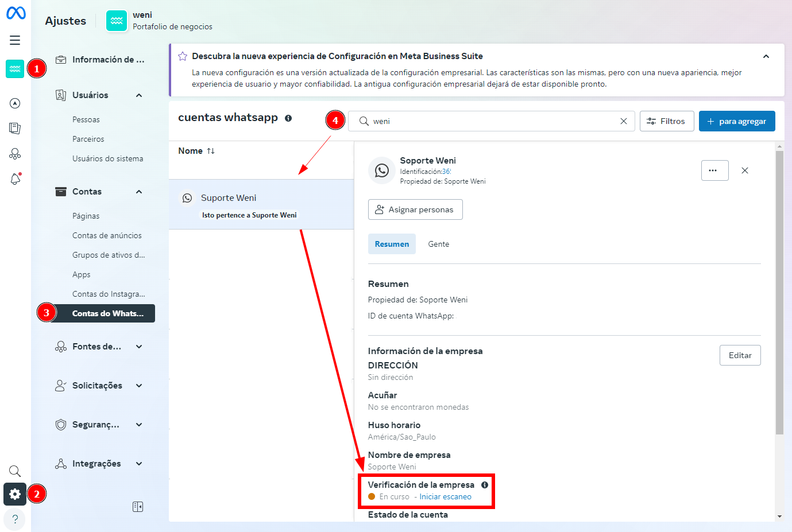Image resolution: width=792 pixels, height=532 pixels.
Task: Collapse the Usuários section
Action: pos(139,95)
